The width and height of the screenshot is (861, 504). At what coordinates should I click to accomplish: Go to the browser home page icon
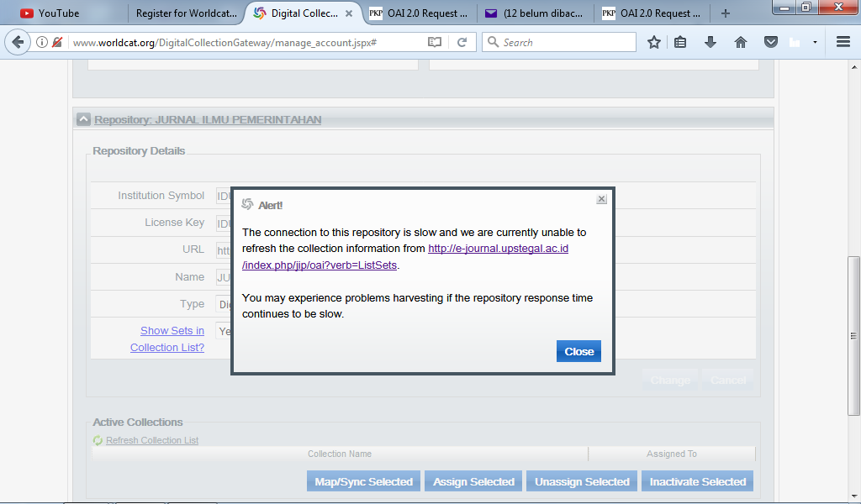tap(741, 42)
